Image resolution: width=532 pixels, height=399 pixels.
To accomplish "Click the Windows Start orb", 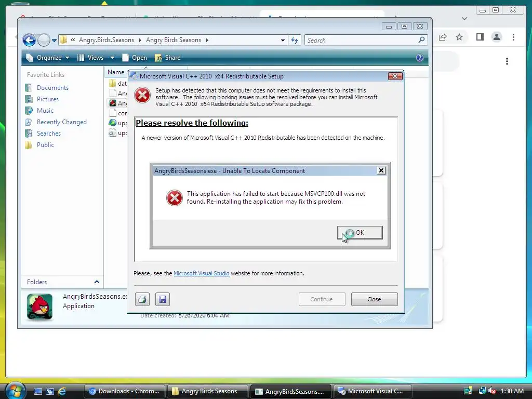I will point(15,391).
